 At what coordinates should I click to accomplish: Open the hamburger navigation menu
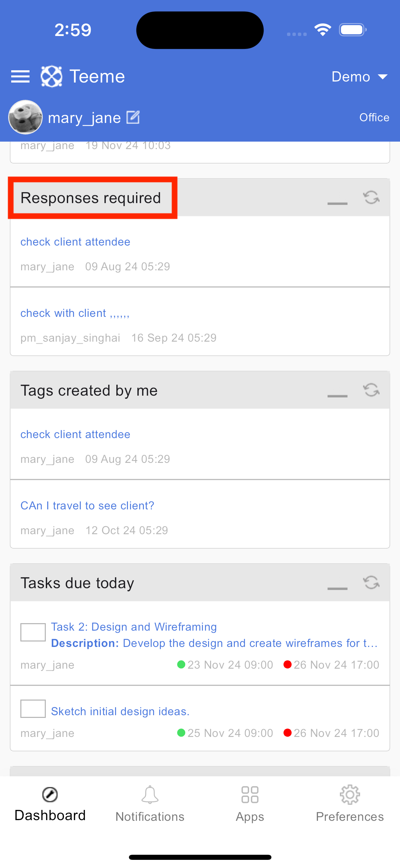click(x=20, y=76)
